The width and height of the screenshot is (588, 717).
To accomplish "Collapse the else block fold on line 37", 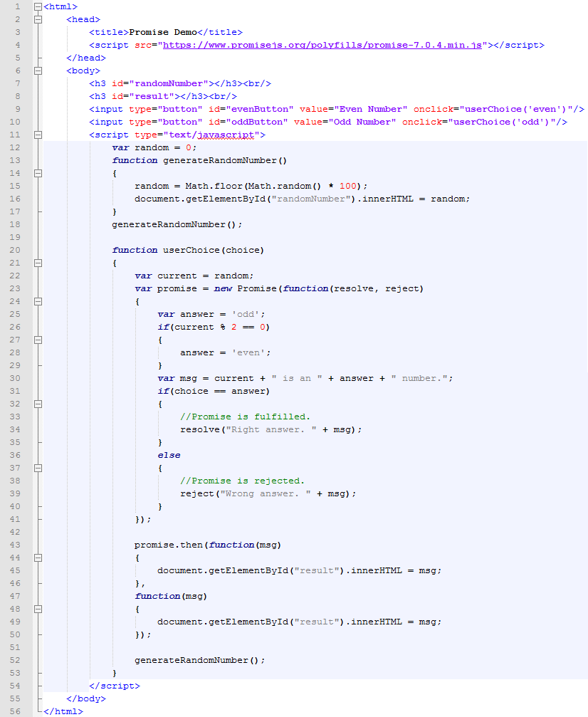I will pyautogui.click(x=38, y=468).
